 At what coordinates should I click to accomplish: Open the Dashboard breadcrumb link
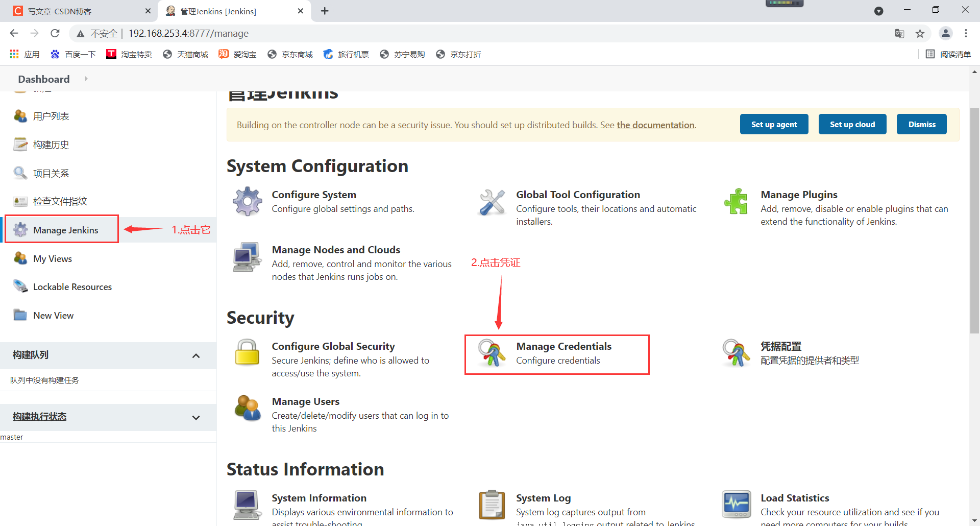tap(44, 79)
